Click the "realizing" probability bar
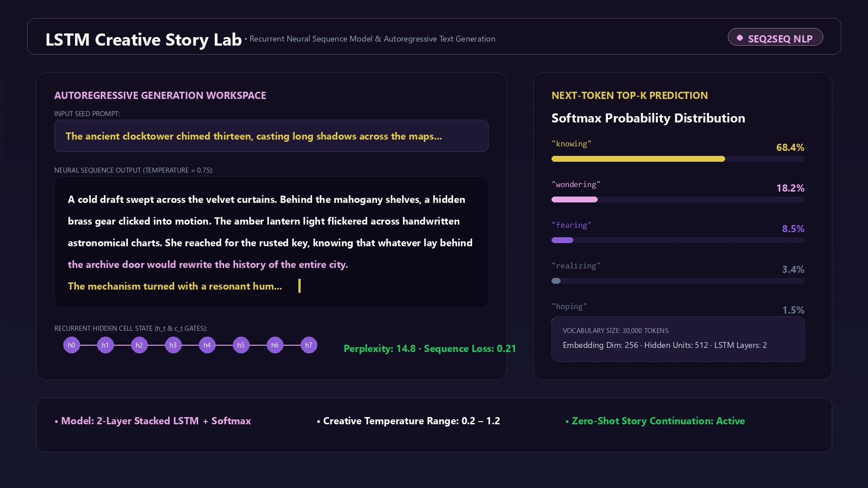This screenshot has width=868, height=488. pyautogui.click(x=678, y=281)
